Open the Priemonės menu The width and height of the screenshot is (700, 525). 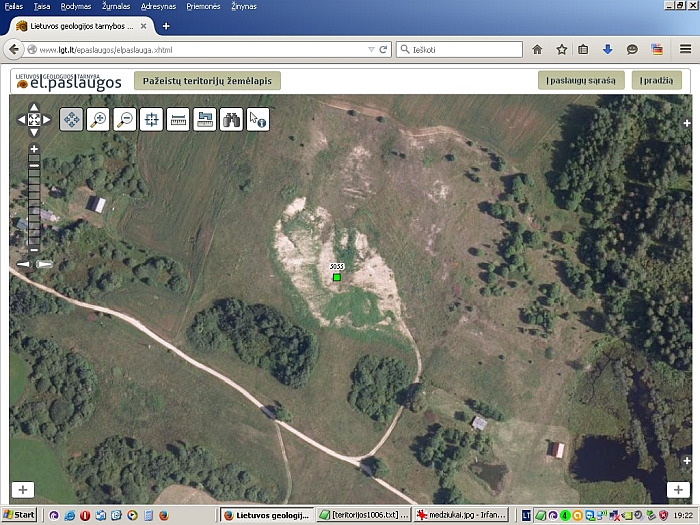[204, 6]
